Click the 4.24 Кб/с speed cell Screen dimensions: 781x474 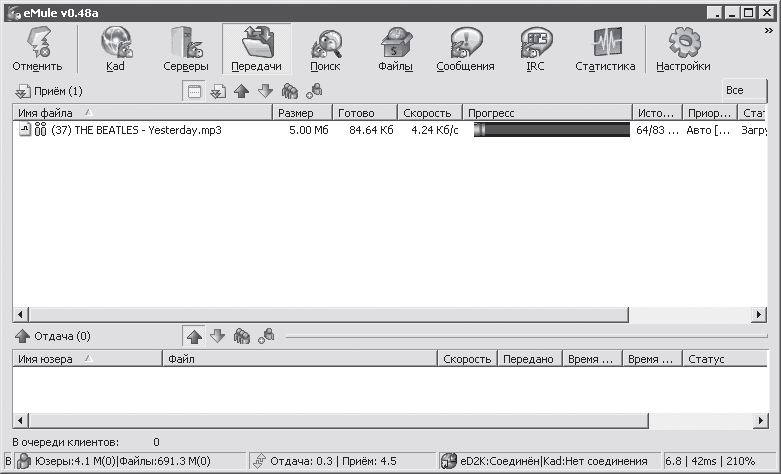[x=435, y=130]
